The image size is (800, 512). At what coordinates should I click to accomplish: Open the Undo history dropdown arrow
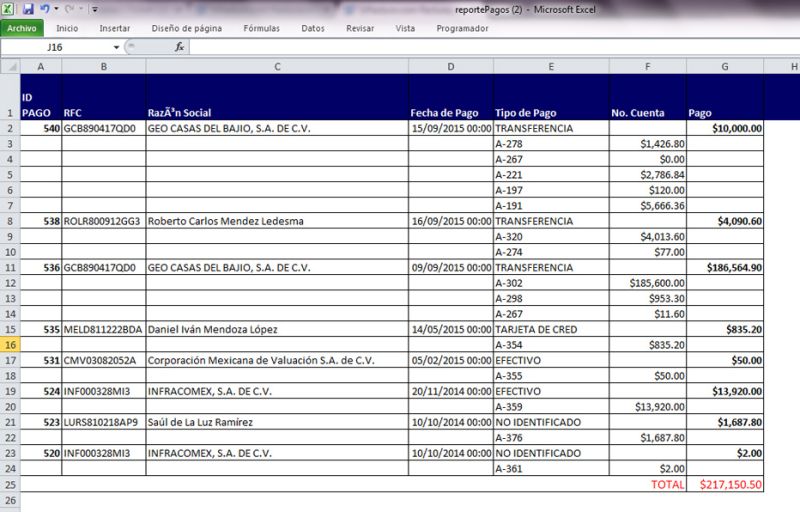point(56,9)
